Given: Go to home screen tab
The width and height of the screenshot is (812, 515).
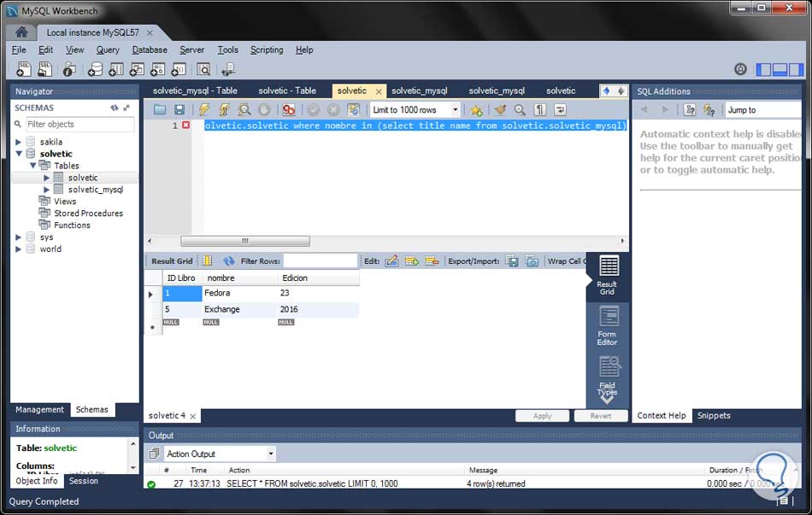Looking at the screenshot, I should (21, 32).
